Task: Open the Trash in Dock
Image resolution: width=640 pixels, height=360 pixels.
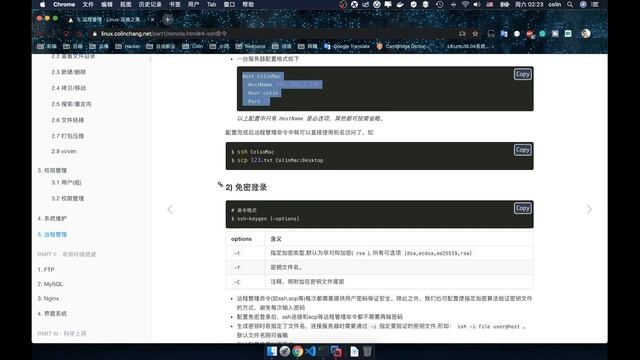Action: coord(367,351)
